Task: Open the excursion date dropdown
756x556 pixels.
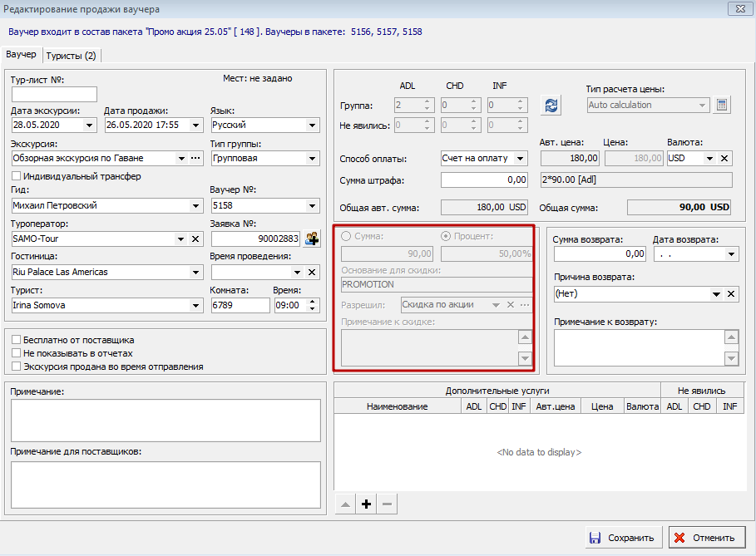Action: [x=89, y=125]
